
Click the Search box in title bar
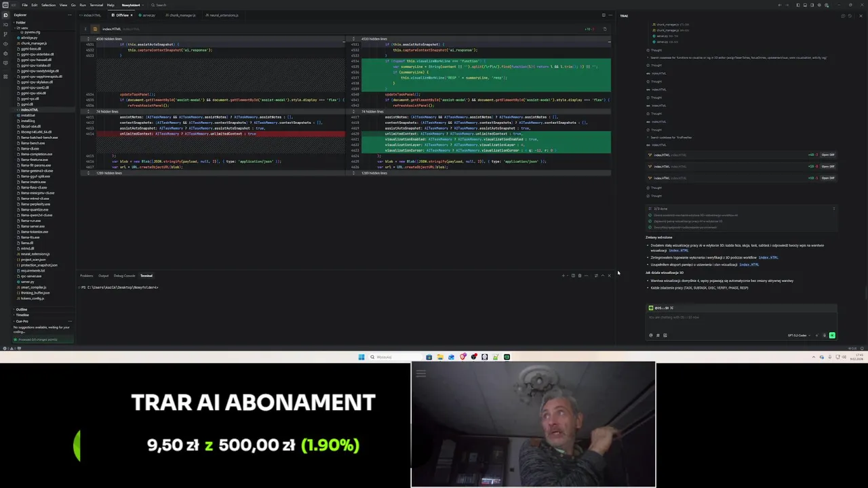pyautogui.click(x=160, y=5)
